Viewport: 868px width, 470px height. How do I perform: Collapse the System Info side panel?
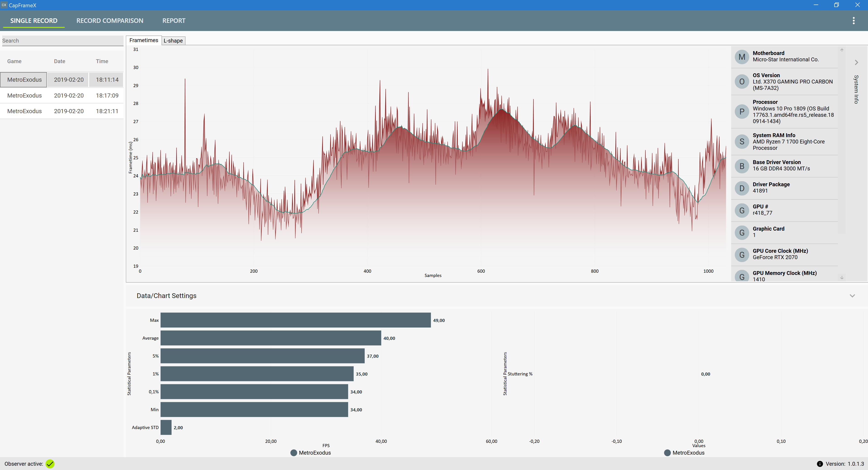coord(856,62)
